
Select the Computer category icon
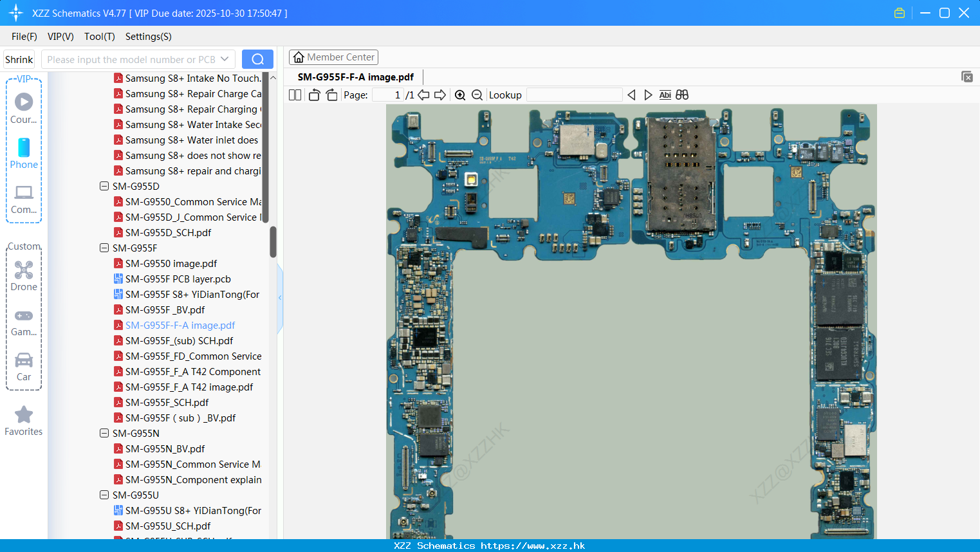[24, 192]
